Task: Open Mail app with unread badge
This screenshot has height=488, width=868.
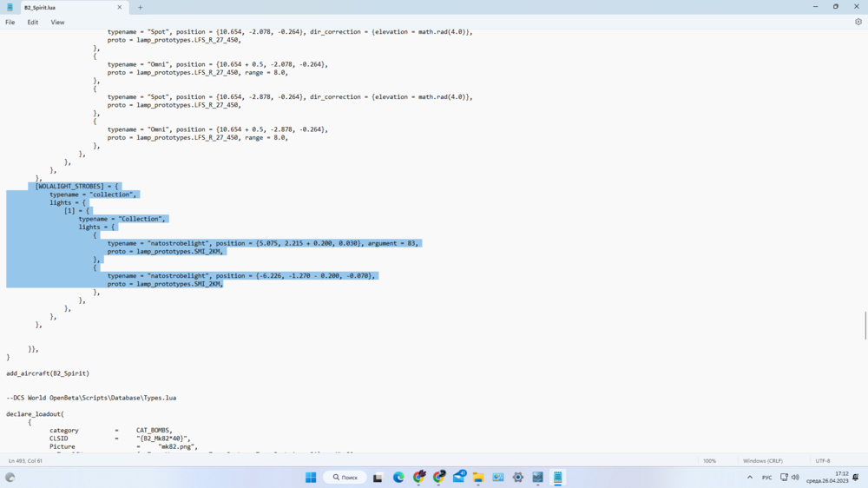Action: pyautogui.click(x=459, y=477)
